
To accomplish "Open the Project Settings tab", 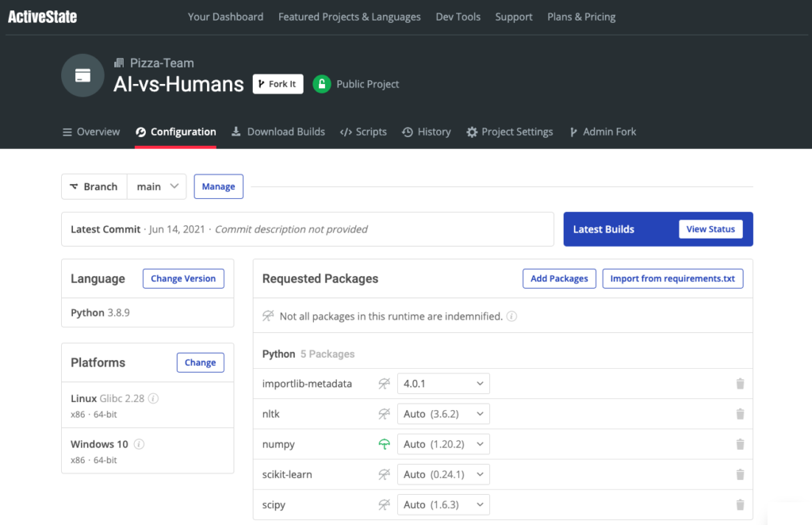I will (x=510, y=132).
